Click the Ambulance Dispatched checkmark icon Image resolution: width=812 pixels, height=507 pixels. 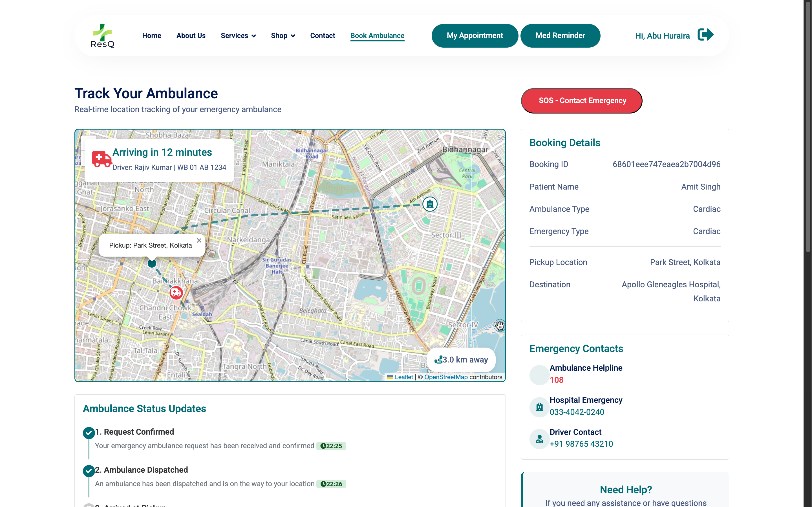[89, 471]
